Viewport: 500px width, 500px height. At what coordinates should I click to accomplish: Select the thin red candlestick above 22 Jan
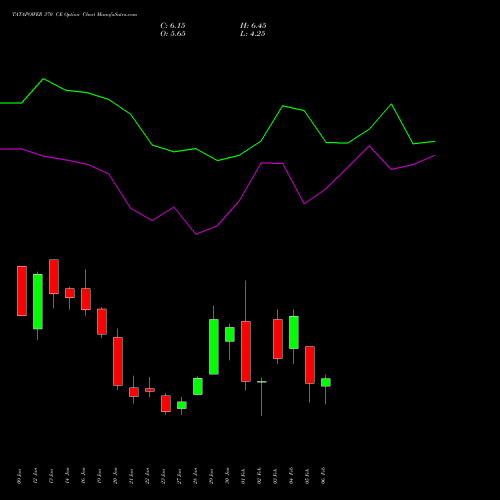coord(150,390)
